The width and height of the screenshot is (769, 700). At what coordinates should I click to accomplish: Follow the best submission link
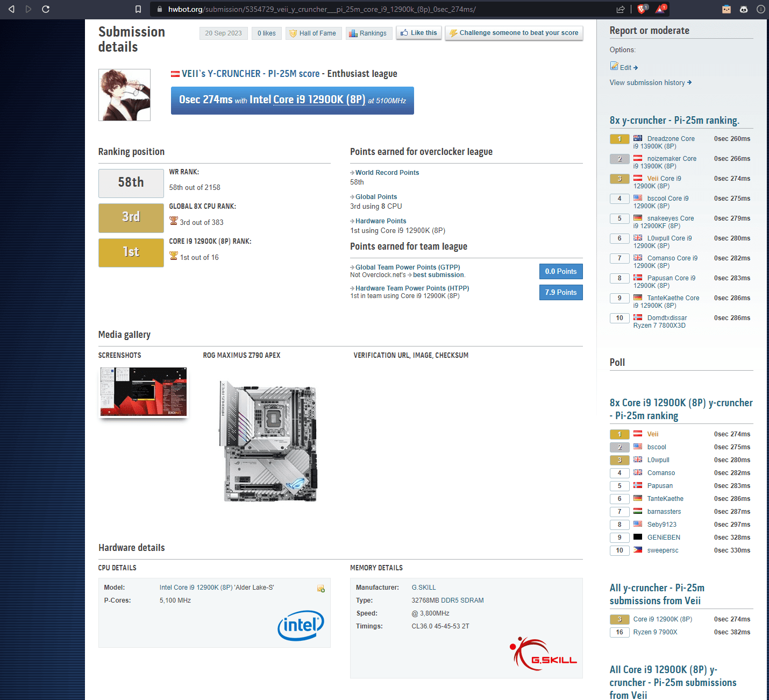438,275
